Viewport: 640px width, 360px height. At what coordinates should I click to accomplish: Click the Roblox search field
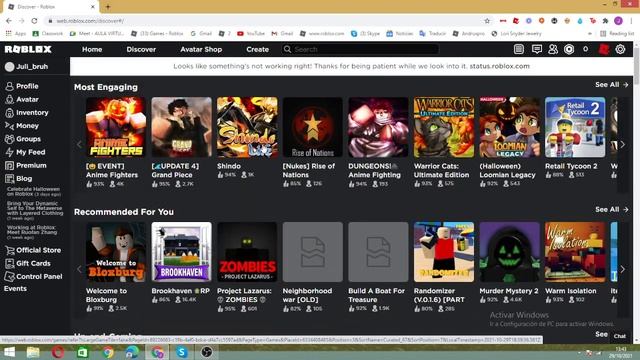tap(360, 49)
